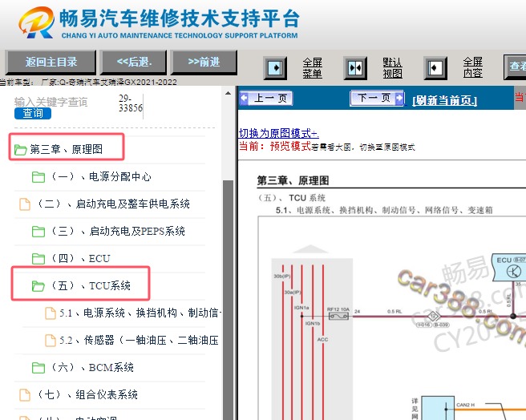Click the left tree panel scrollbar thumb

[228, 300]
